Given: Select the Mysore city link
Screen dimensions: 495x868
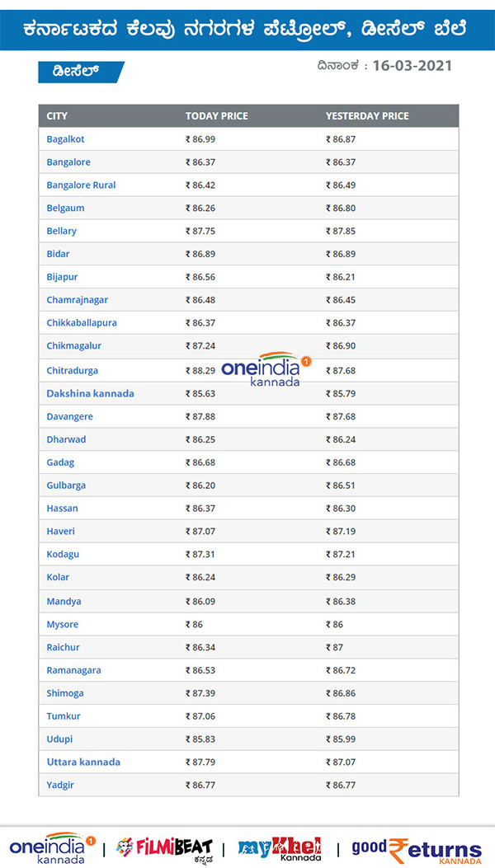Looking at the screenshot, I should (63, 625).
